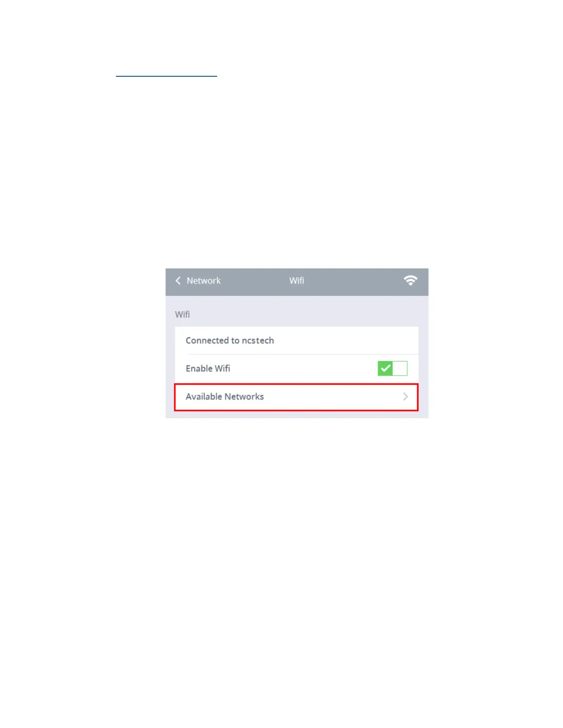Click the Wifi section heading
The height and width of the screenshot is (728, 563).
coord(182,314)
